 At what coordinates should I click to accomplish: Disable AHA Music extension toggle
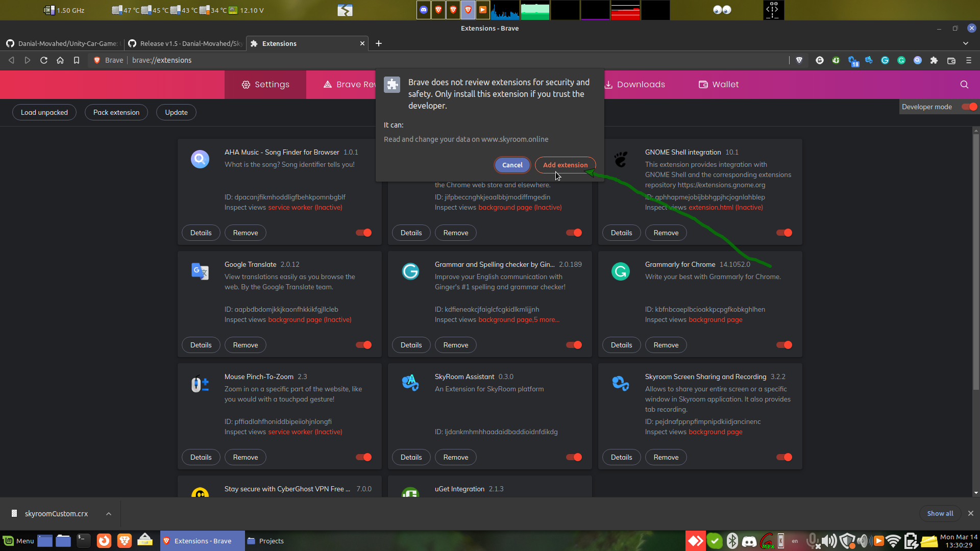tap(363, 233)
